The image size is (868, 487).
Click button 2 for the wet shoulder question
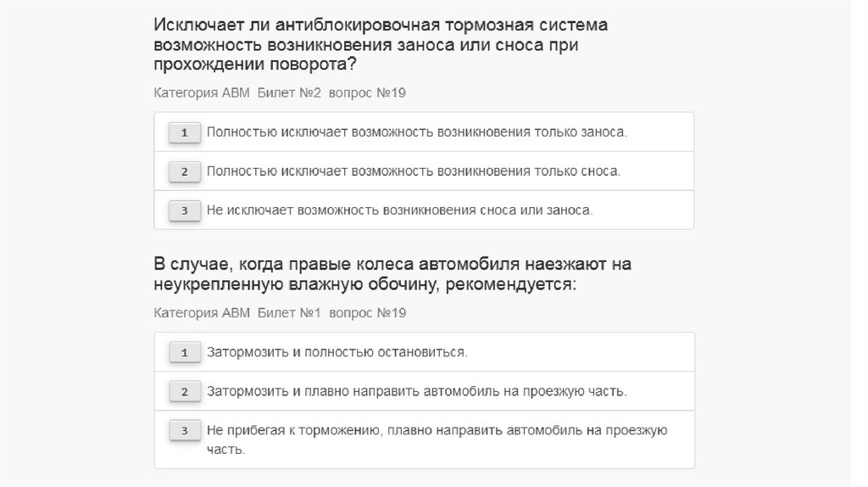point(184,391)
